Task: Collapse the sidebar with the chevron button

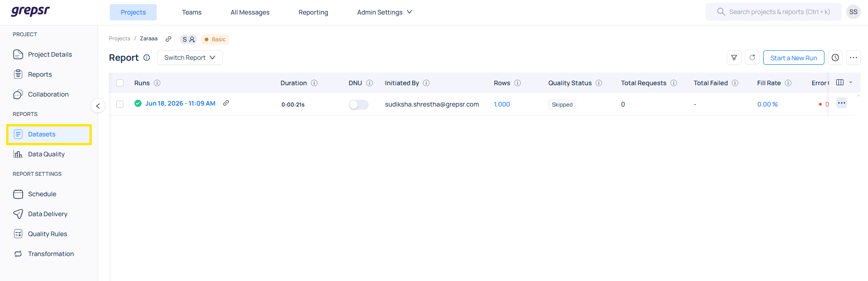Action: [x=98, y=106]
